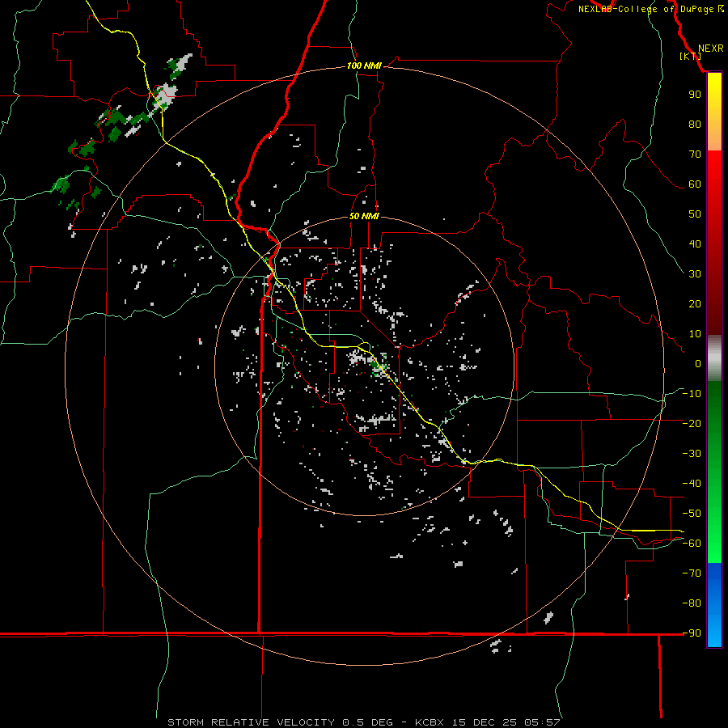
Task: Click the 05:57 timestamp in caption
Action: point(542,722)
